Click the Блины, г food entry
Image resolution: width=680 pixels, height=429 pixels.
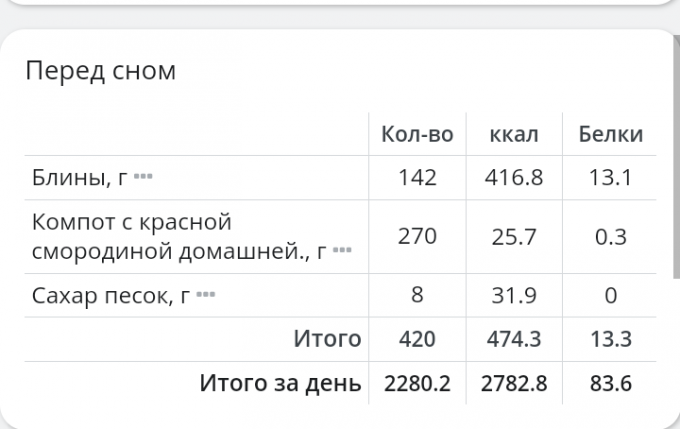tap(80, 178)
